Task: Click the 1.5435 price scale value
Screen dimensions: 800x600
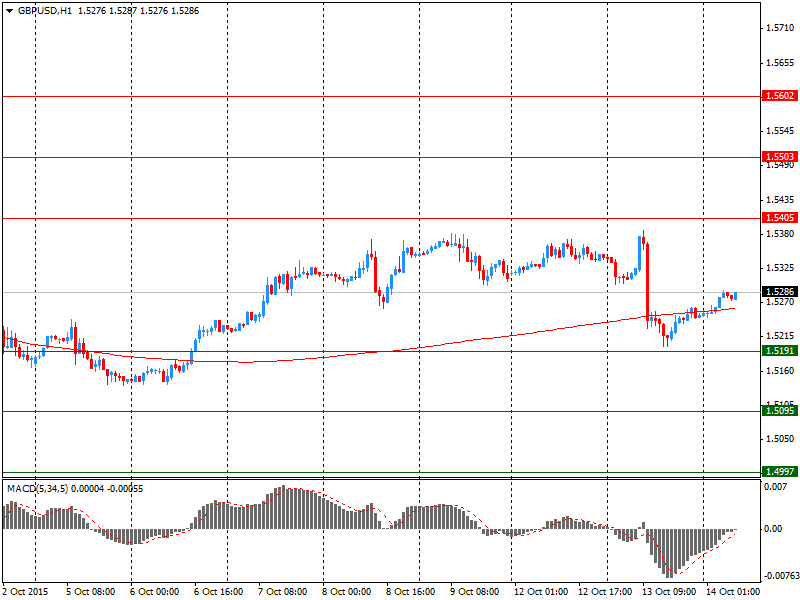Action: pos(781,199)
